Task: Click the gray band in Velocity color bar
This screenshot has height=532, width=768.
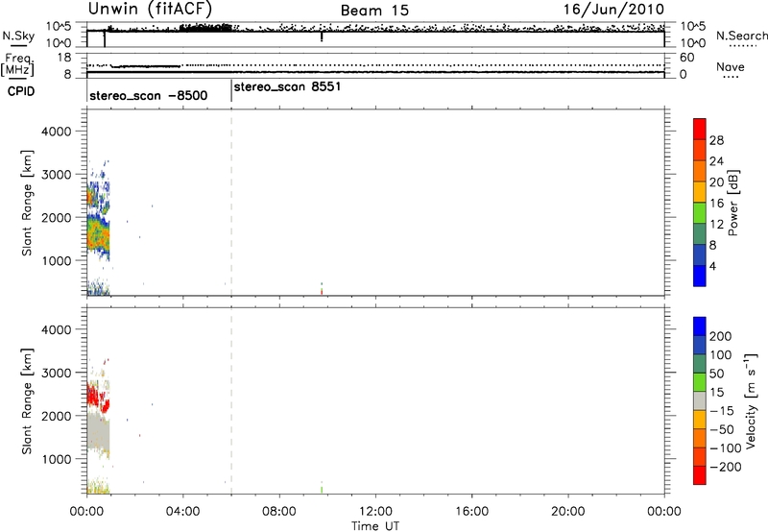Action: click(x=700, y=400)
